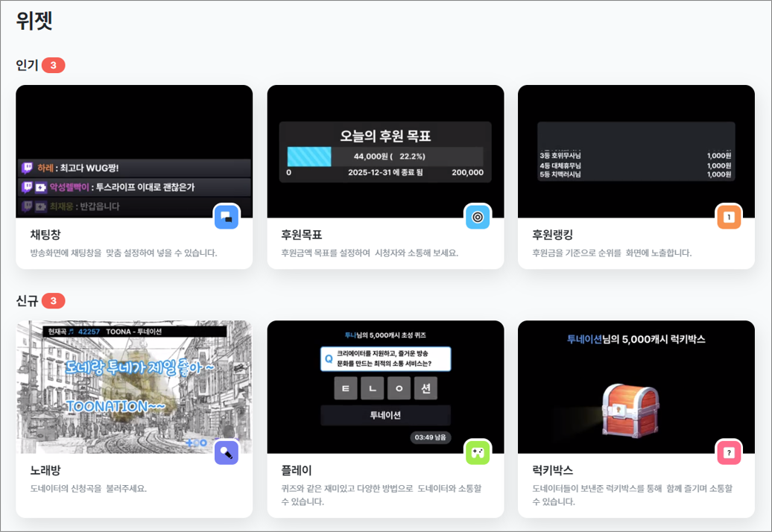Open the 플레이 quiz preview thumbnail

[385, 387]
